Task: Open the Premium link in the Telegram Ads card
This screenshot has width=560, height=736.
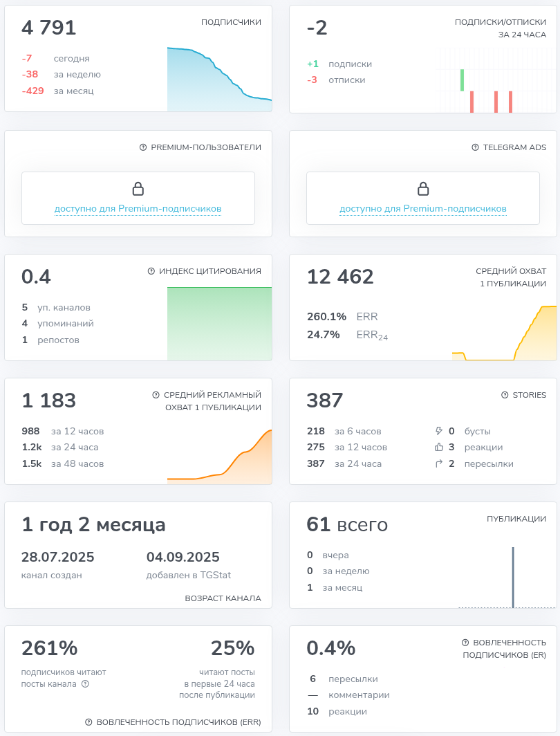Action: click(423, 209)
